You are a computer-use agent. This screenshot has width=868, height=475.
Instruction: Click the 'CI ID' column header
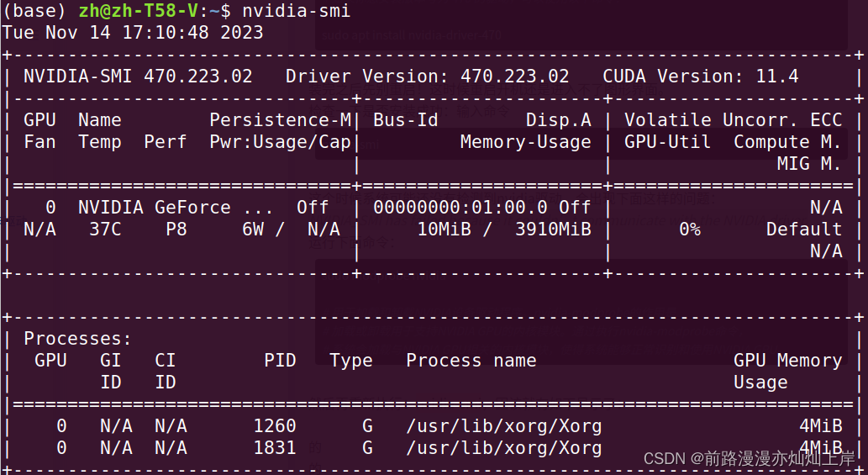[x=165, y=371]
